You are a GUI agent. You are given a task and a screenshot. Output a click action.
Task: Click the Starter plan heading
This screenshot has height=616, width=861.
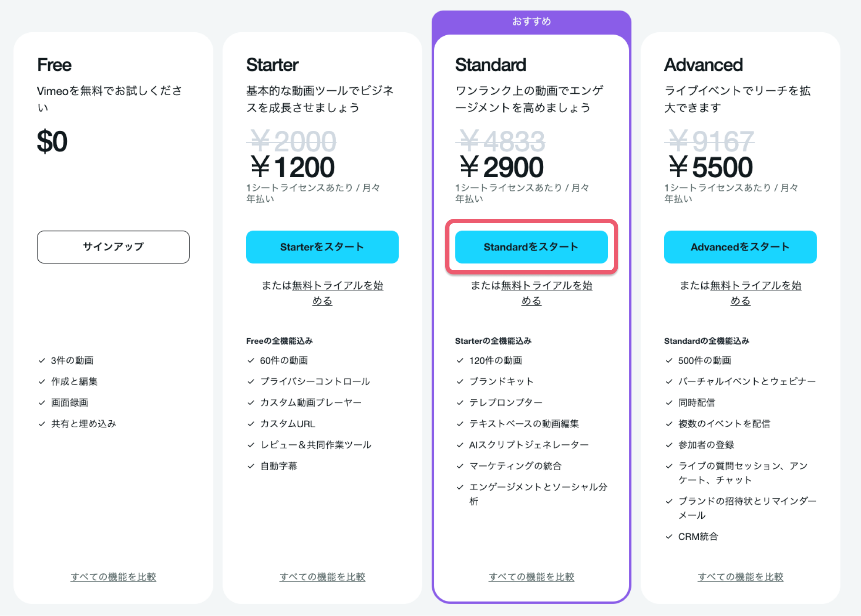[272, 65]
